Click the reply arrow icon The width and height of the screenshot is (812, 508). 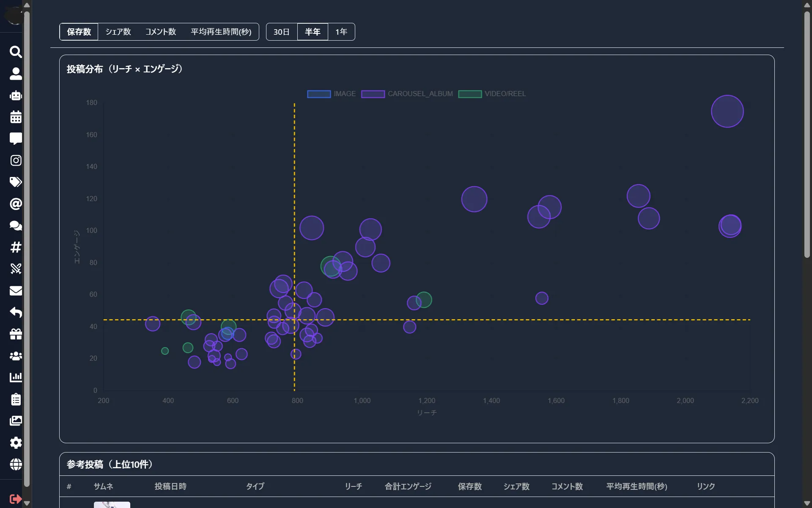click(16, 312)
